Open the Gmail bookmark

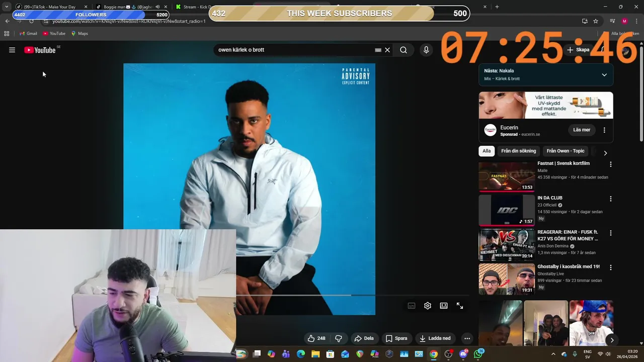click(x=28, y=34)
